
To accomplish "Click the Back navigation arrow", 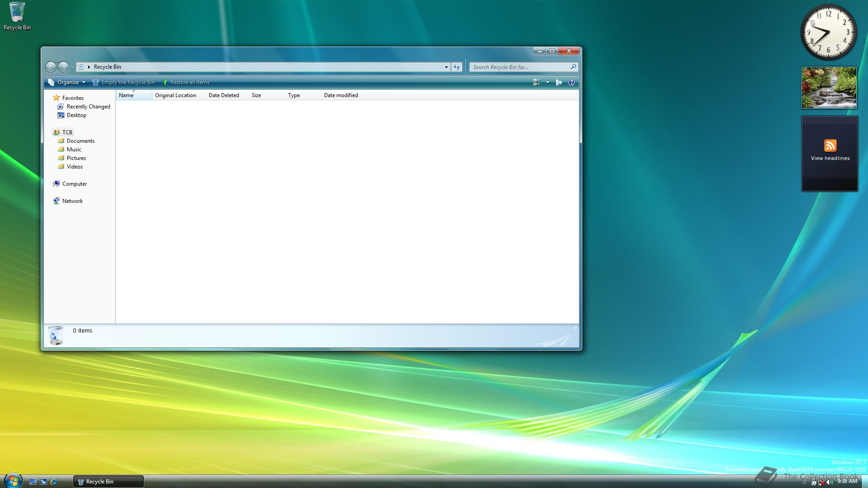I will tap(51, 67).
